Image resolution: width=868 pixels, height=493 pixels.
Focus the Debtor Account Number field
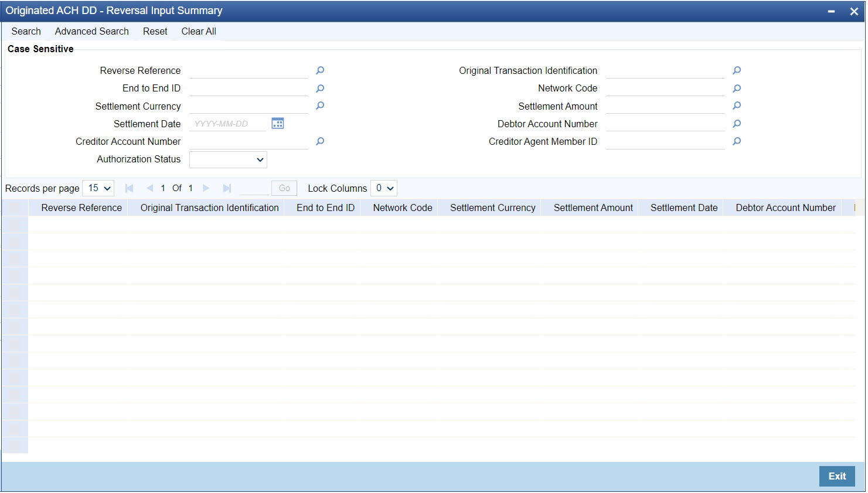pos(665,124)
